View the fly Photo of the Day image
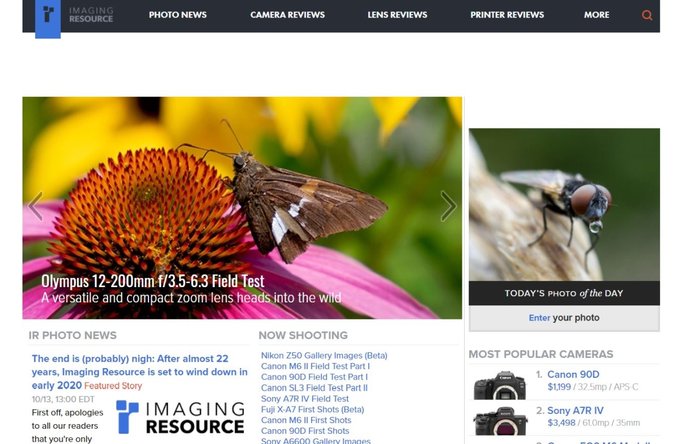The image size is (680, 444). pyautogui.click(x=564, y=204)
